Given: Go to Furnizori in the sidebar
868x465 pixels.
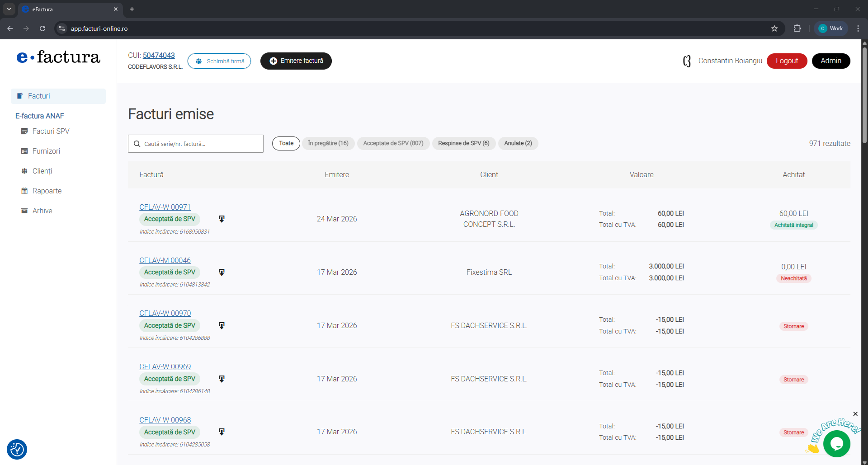Looking at the screenshot, I should (46, 151).
